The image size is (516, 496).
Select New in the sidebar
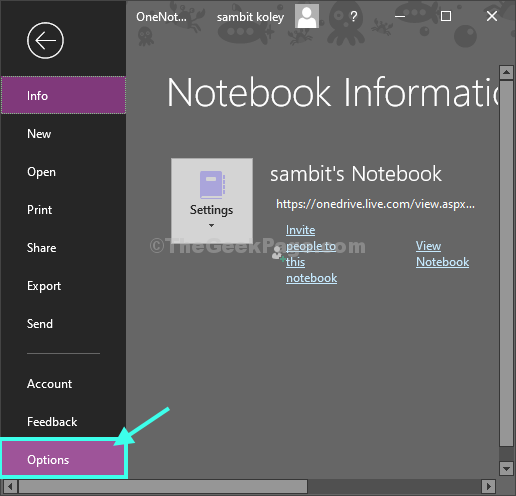pyautogui.click(x=63, y=134)
